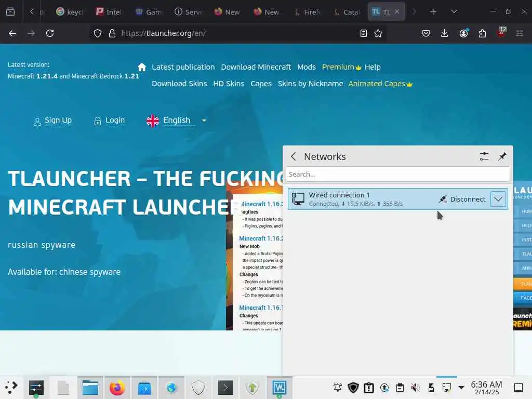Open clipboard tray icon
The height and width of the screenshot is (399, 532).
[x=400, y=387]
